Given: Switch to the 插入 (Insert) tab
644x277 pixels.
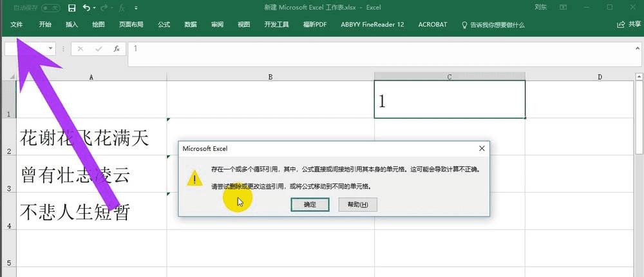Looking at the screenshot, I should click(x=72, y=24).
